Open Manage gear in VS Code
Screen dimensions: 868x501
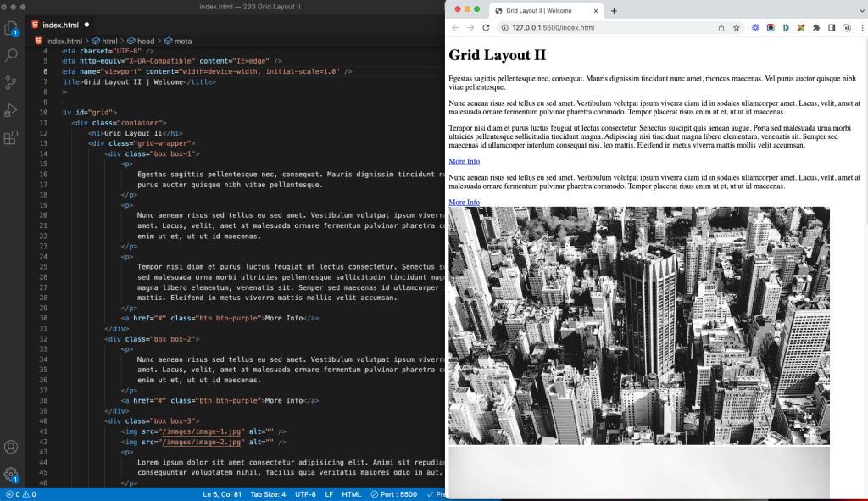point(11,475)
